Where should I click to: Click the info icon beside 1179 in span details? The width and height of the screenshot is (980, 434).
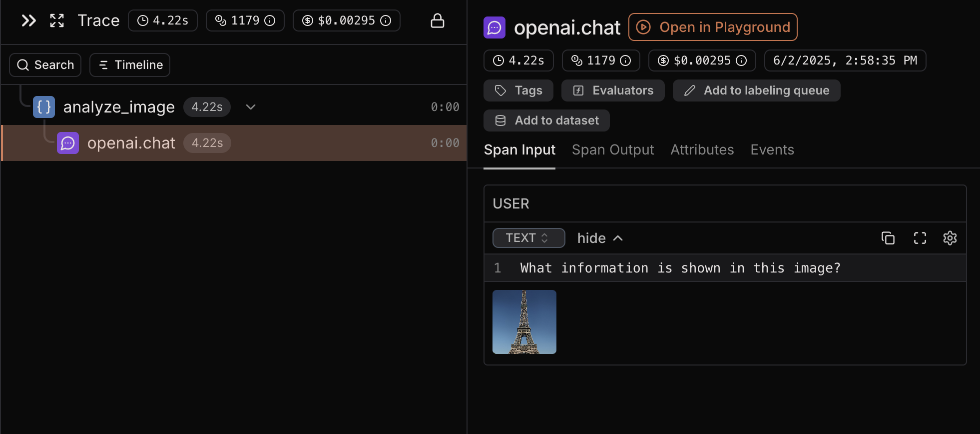625,60
